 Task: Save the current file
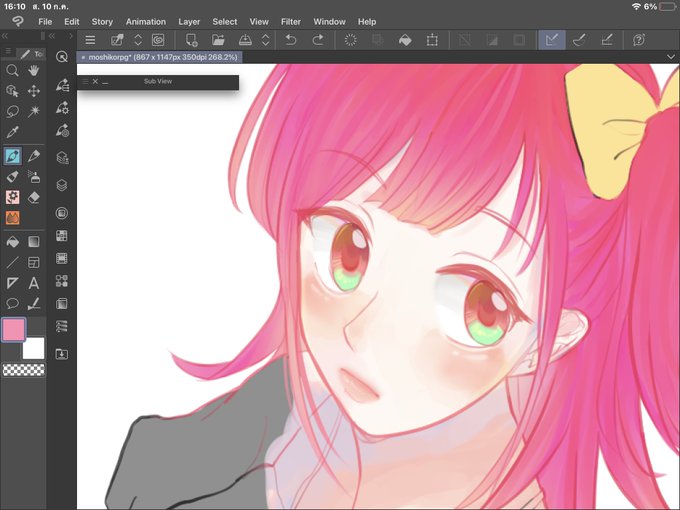pos(245,40)
